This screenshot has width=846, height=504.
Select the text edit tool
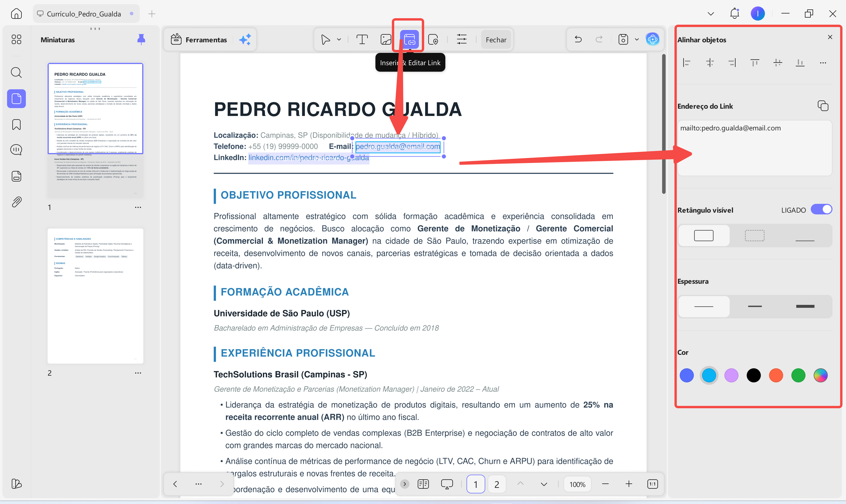point(362,39)
